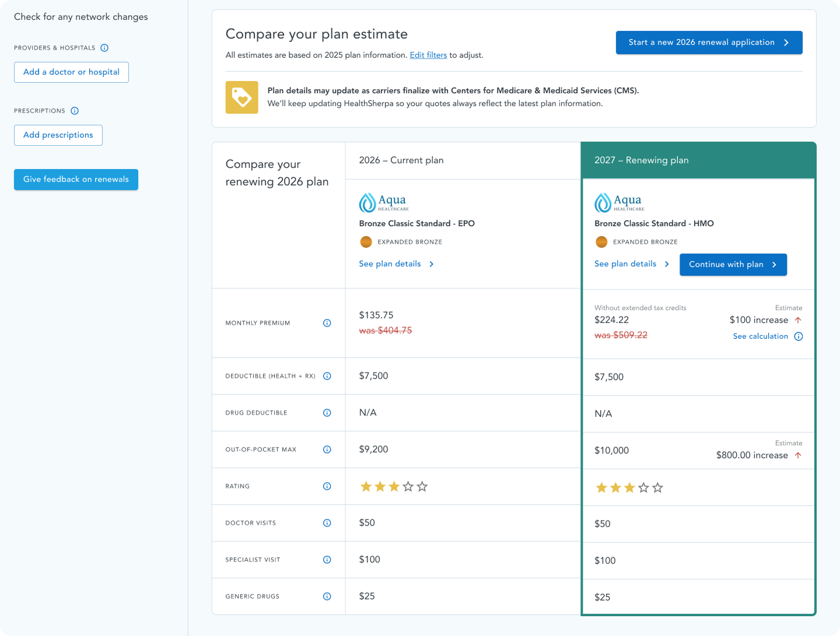Click the struck-through was $509.22 price

pos(621,335)
